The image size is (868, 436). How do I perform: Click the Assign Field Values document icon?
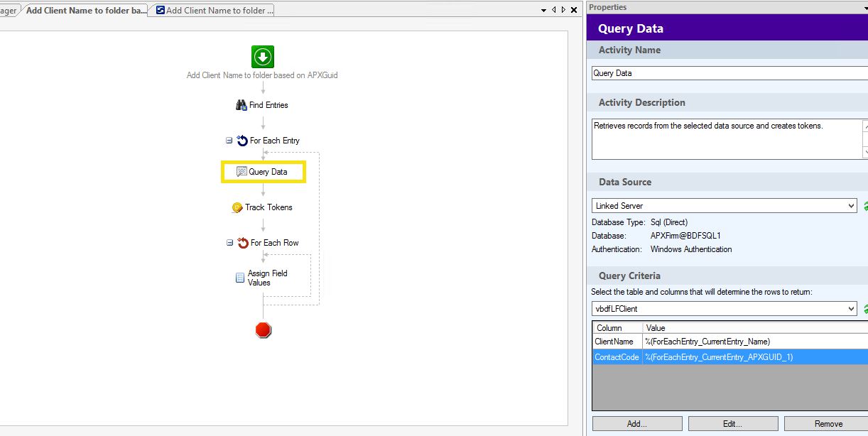tap(240, 278)
